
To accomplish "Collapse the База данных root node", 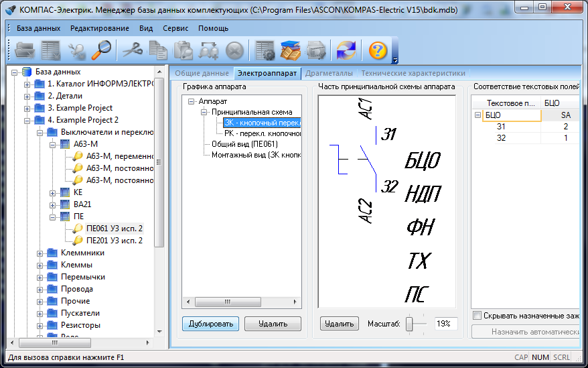I will (15, 73).
